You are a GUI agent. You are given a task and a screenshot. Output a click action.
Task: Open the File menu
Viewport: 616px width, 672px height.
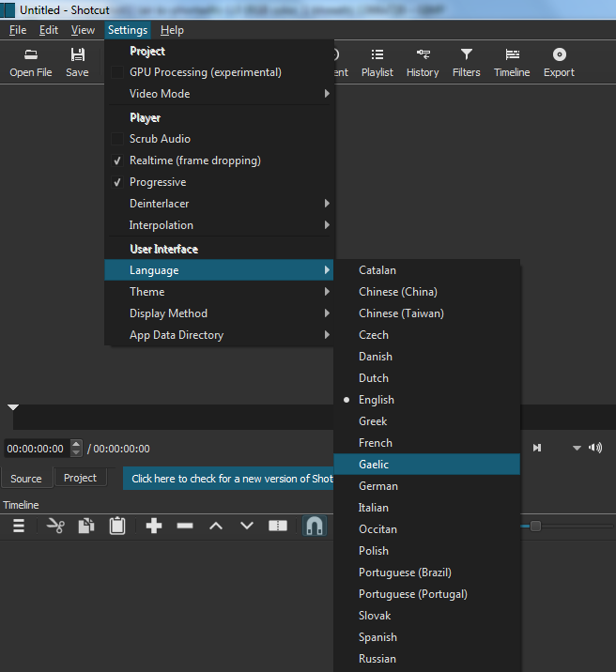18,30
